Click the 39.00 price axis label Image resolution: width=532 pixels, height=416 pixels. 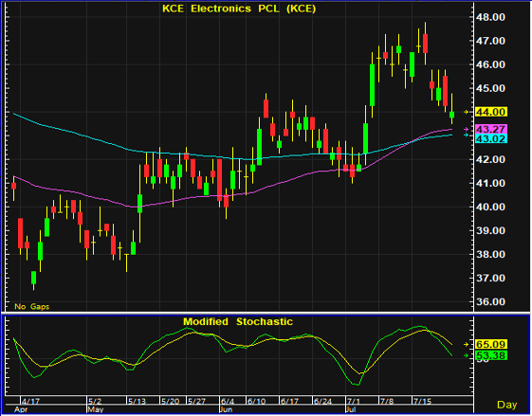click(491, 231)
